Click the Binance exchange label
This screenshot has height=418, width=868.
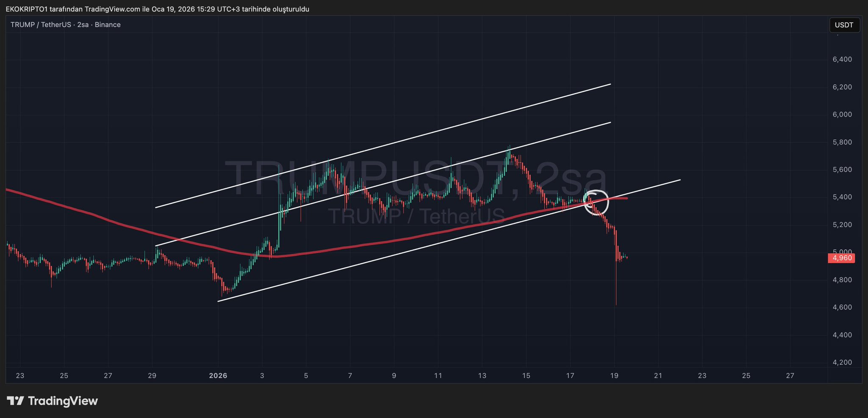click(x=108, y=25)
